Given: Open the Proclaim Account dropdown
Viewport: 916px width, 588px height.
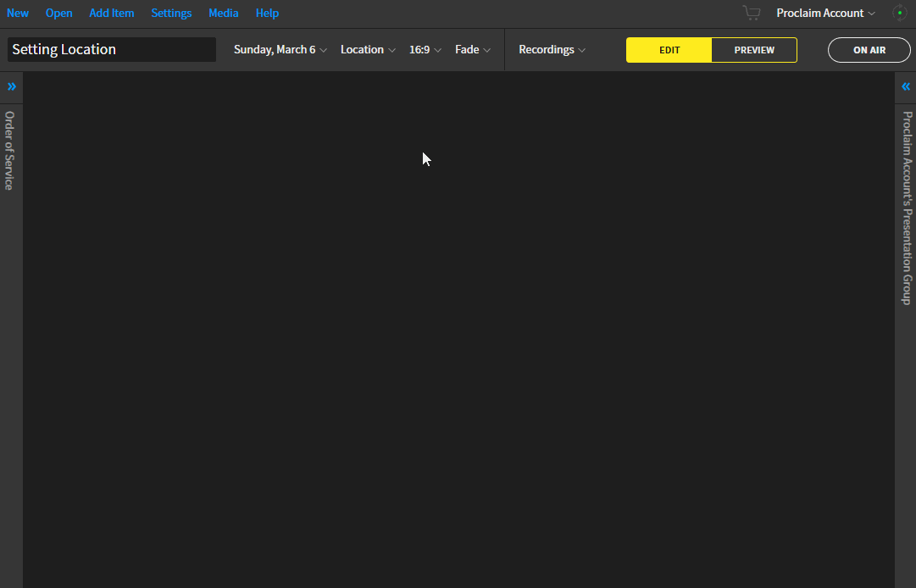Looking at the screenshot, I should point(825,13).
